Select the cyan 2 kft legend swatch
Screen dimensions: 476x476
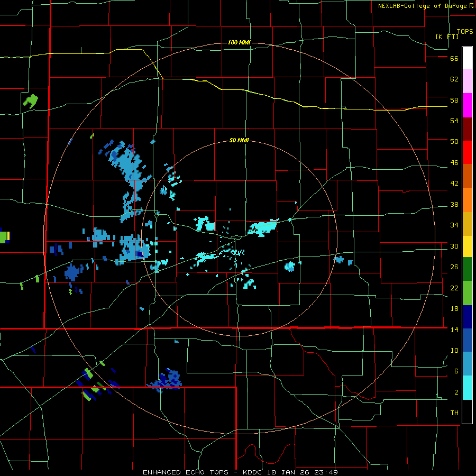[x=467, y=388]
